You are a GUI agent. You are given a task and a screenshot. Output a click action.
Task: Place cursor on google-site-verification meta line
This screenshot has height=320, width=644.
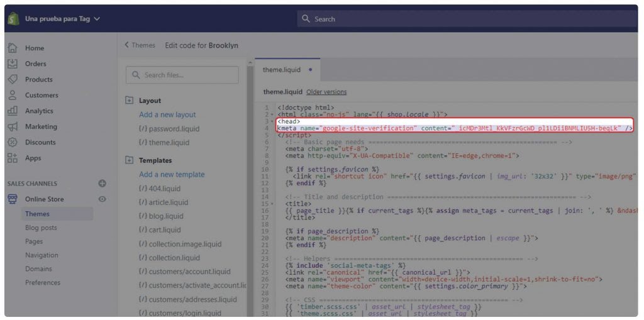pos(455,128)
